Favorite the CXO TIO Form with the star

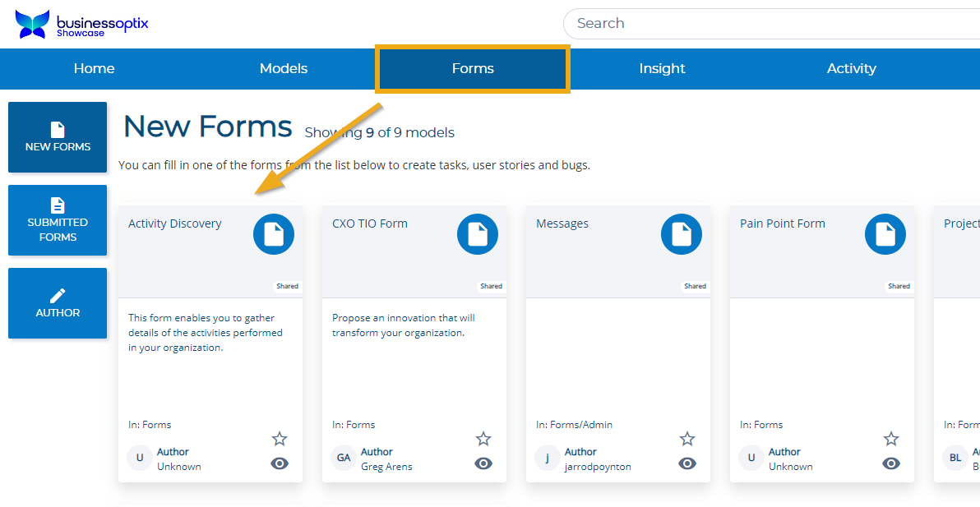483,439
